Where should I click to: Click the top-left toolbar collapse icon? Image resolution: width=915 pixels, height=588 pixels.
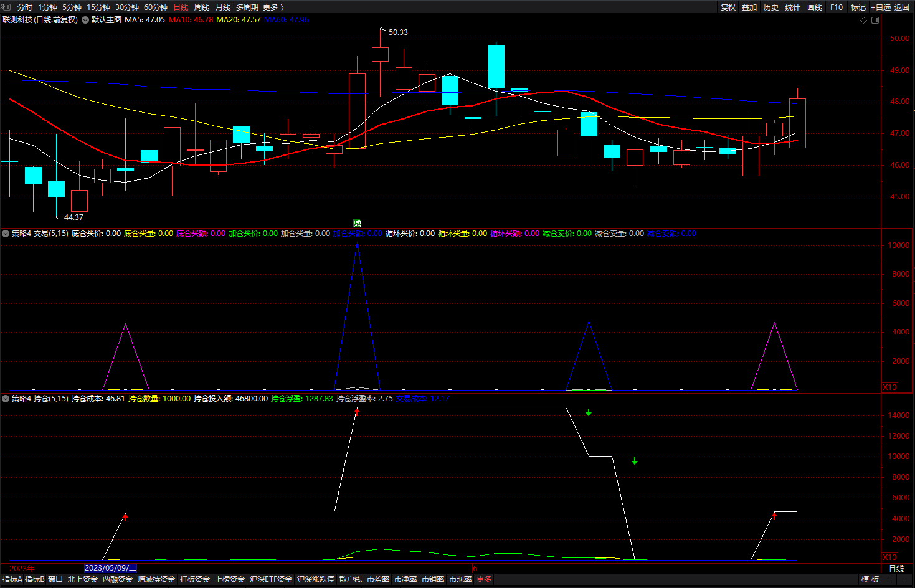point(7,7)
